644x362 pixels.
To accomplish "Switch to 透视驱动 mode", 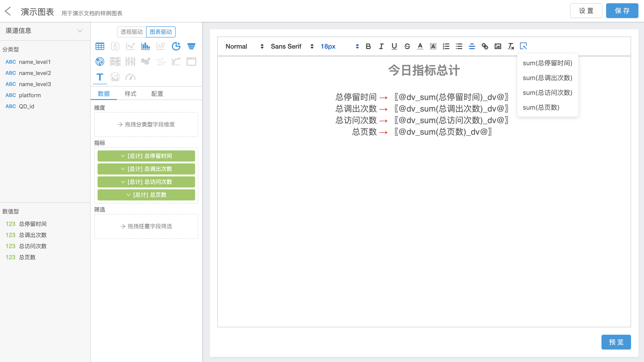I will 132,32.
